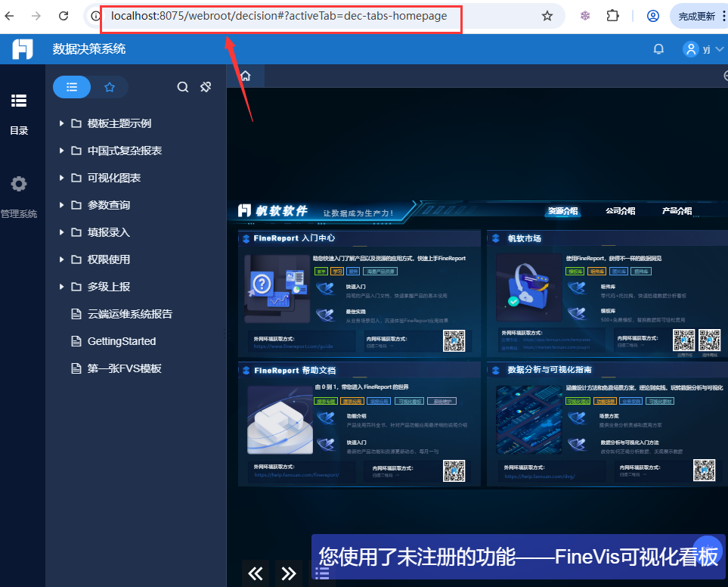Go forward with the browser forward arrow
The width and height of the screenshot is (728, 587).
[x=36, y=16]
